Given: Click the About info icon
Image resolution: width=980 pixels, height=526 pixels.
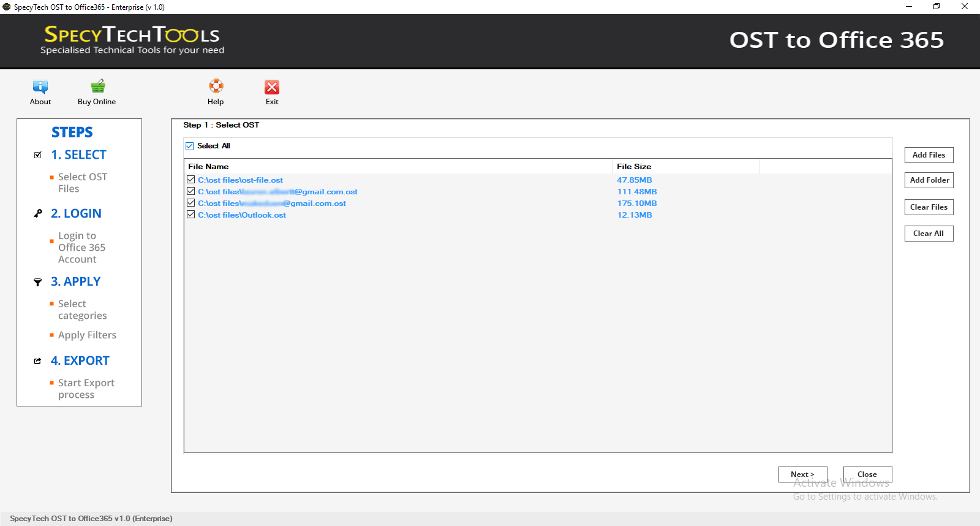Looking at the screenshot, I should coord(40,86).
